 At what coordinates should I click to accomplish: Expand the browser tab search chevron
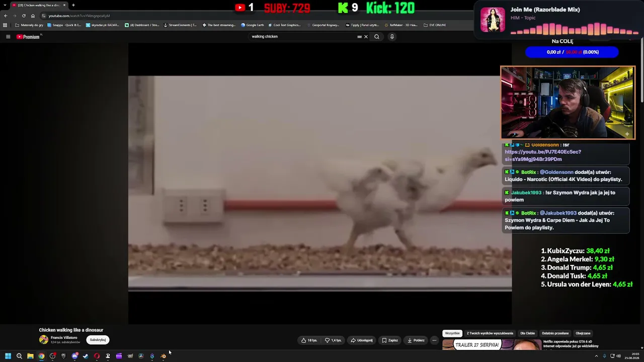pyautogui.click(x=5, y=5)
